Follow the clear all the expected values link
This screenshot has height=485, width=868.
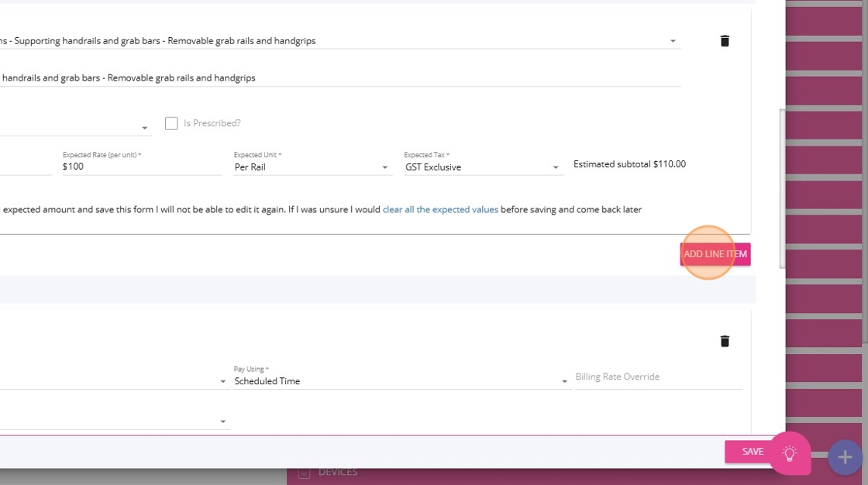coord(440,210)
